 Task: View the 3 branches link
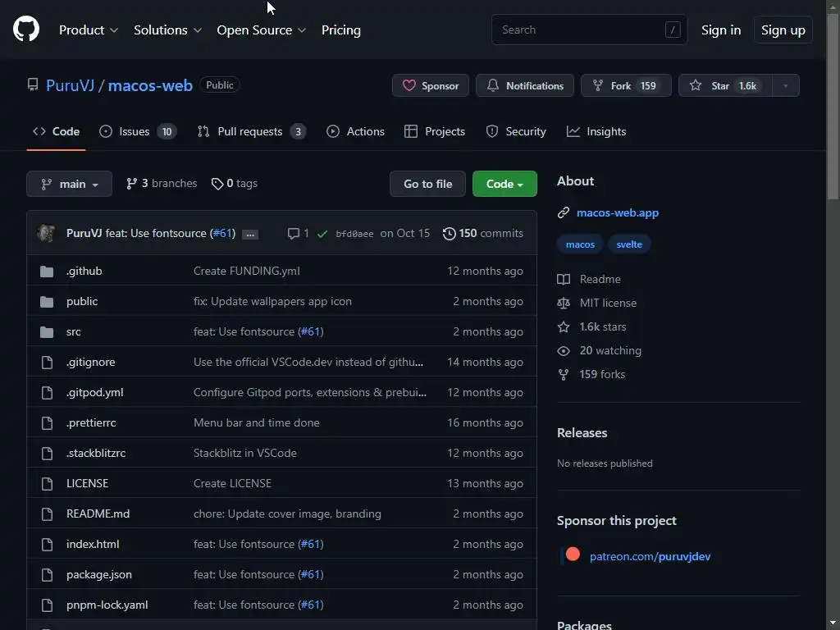(162, 183)
